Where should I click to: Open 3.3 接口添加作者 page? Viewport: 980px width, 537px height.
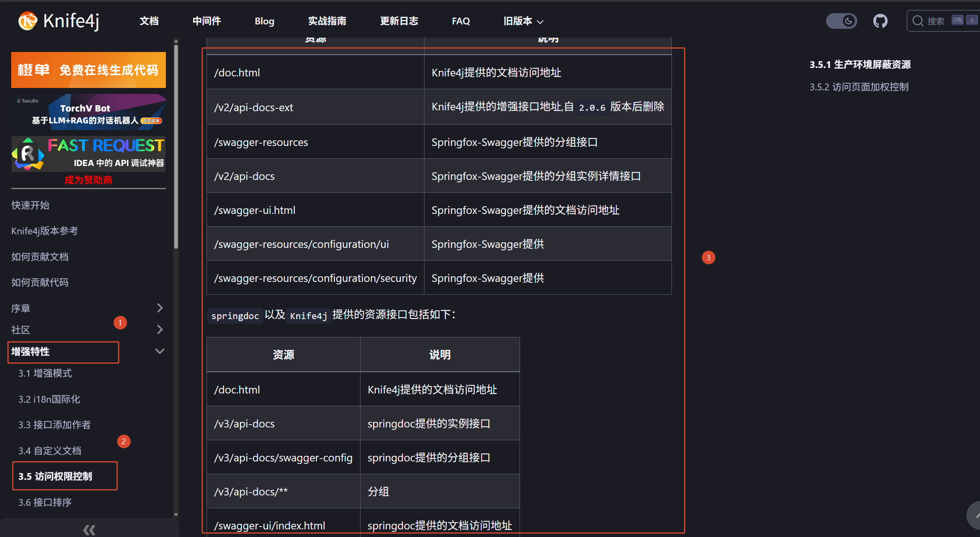[55, 425]
